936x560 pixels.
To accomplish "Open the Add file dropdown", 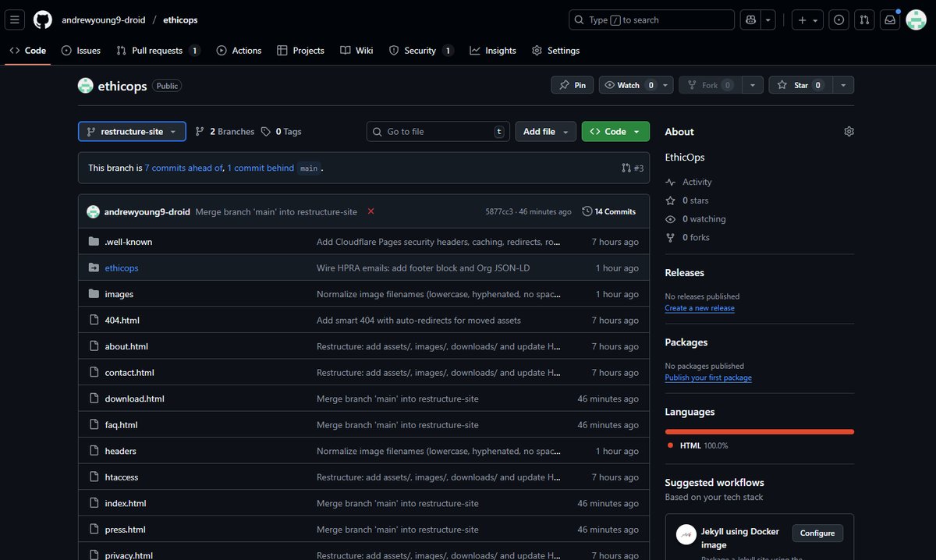I will coord(546,132).
